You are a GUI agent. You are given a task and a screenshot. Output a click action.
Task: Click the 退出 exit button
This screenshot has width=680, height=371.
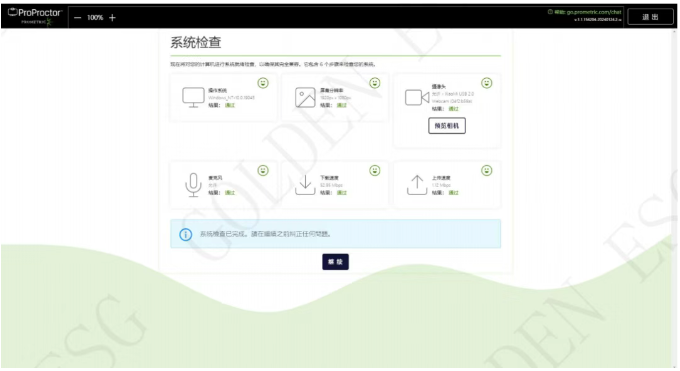[x=650, y=17]
